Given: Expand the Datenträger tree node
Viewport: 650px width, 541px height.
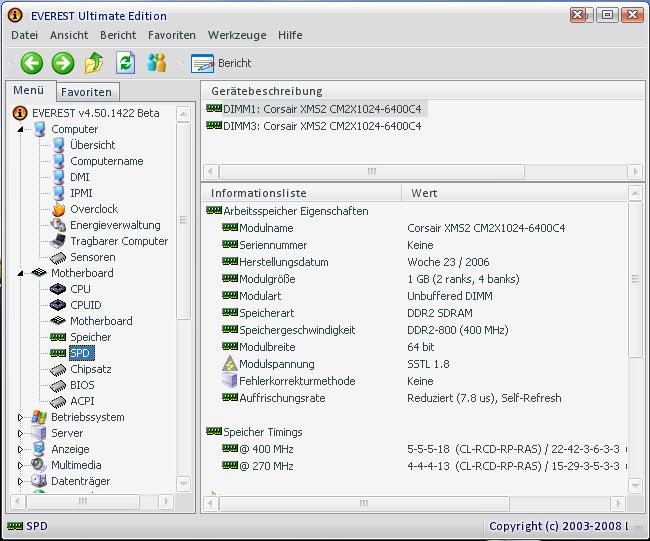Looking at the screenshot, I should [x=20, y=481].
